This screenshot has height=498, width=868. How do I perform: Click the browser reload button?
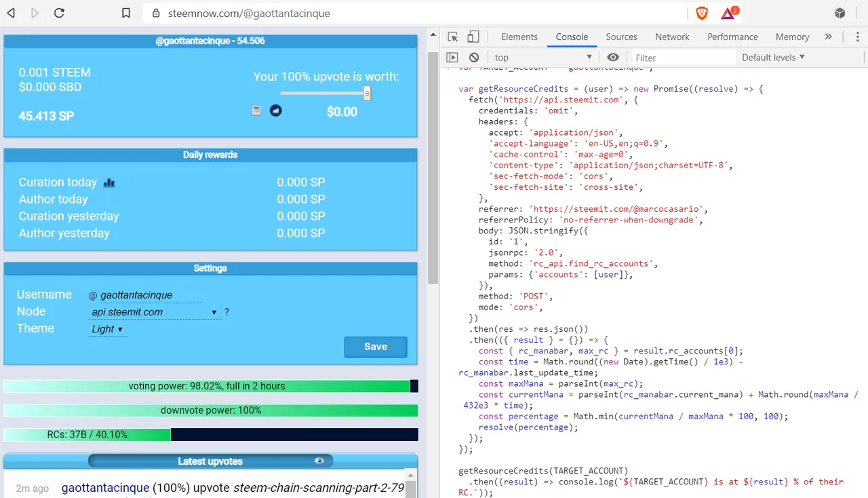[x=59, y=13]
